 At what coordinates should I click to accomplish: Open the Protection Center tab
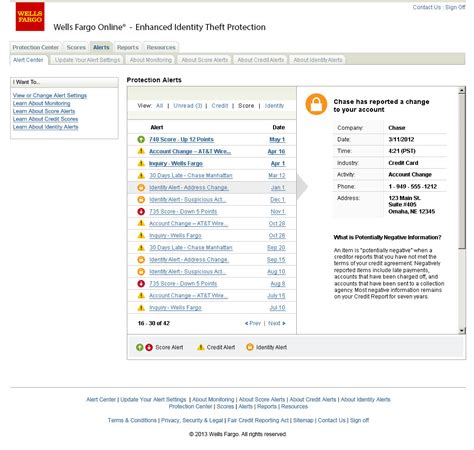pyautogui.click(x=35, y=47)
